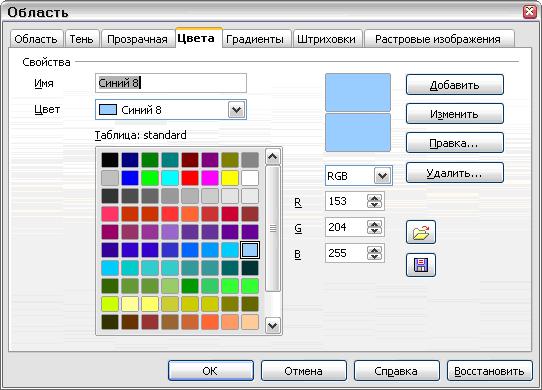Screen dimensions: 542x390
Task: Select the pure blue swatch in second row
Action: click(x=130, y=178)
